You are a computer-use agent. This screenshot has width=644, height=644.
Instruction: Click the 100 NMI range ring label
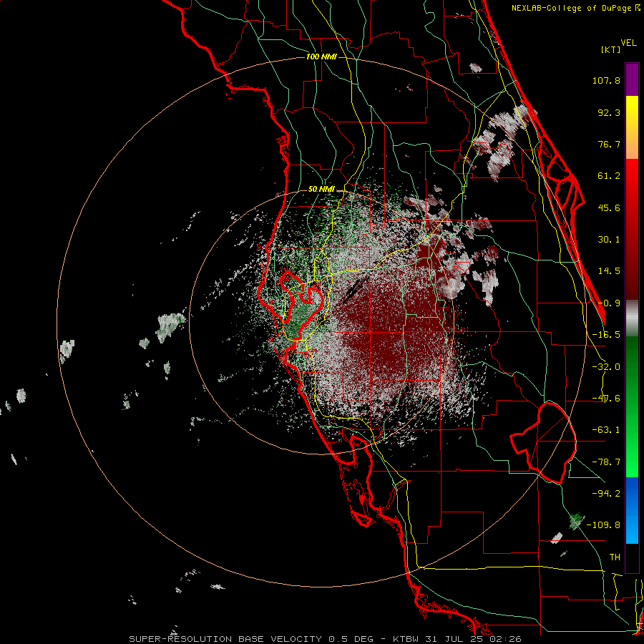point(321,57)
